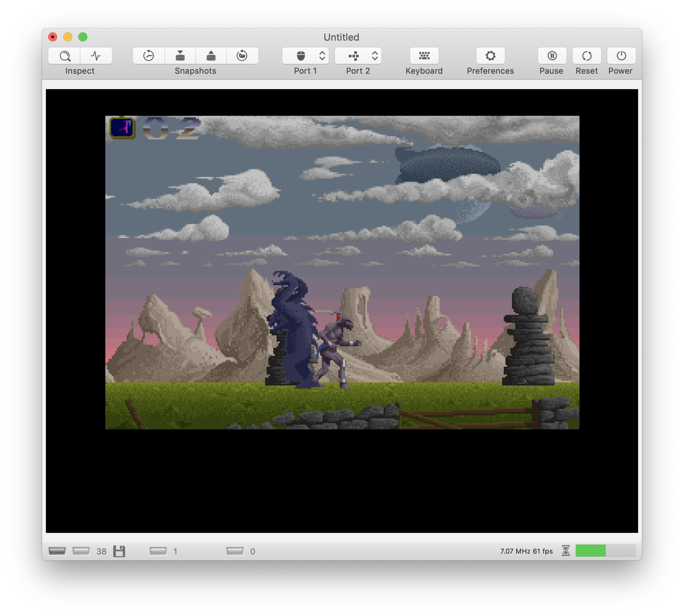Pause the emulator

click(x=552, y=56)
